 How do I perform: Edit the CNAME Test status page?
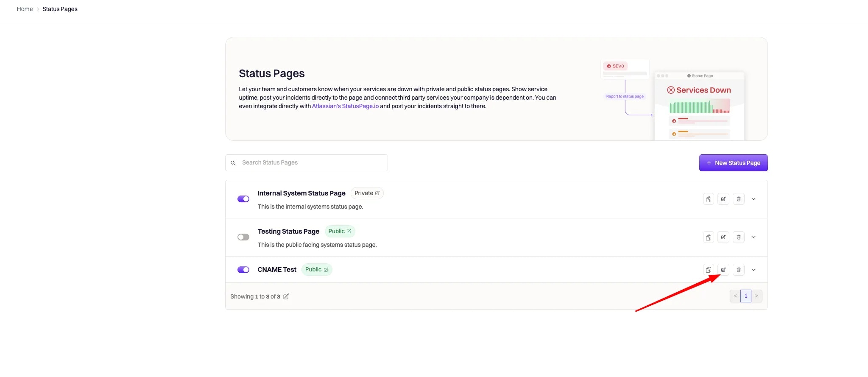pos(723,270)
